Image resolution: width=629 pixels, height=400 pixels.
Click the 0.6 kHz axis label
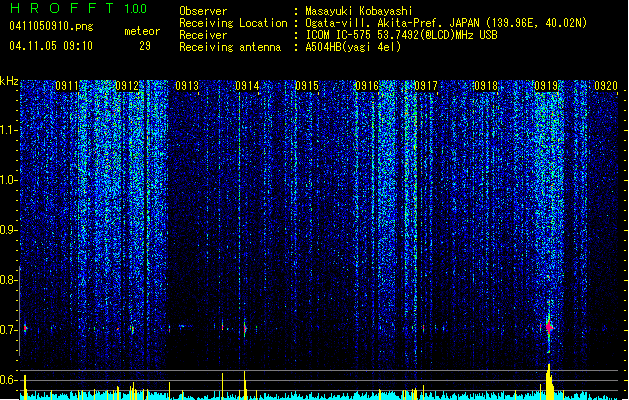click(x=8, y=380)
